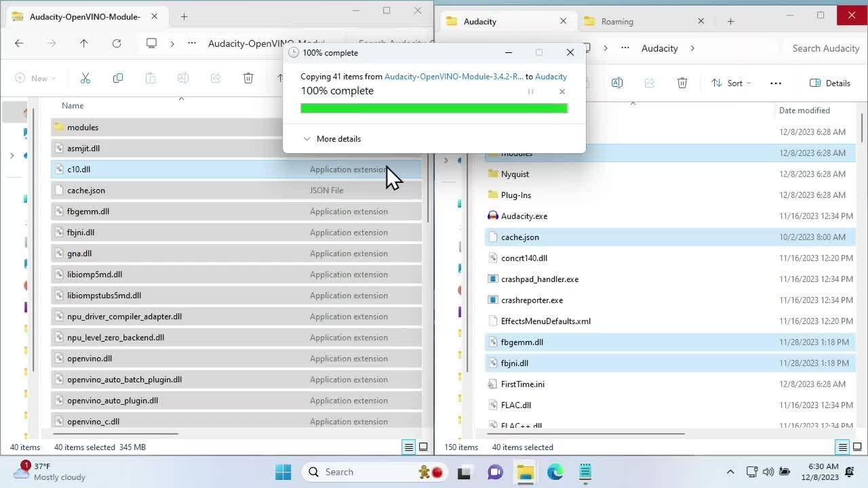Click the speaker icon in the system tray

tap(769, 472)
